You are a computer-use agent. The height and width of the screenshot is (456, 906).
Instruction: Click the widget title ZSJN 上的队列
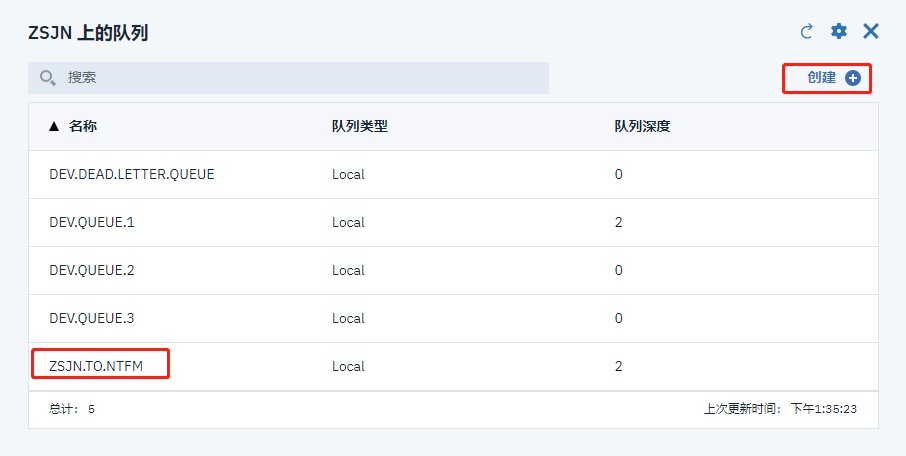[x=88, y=33]
